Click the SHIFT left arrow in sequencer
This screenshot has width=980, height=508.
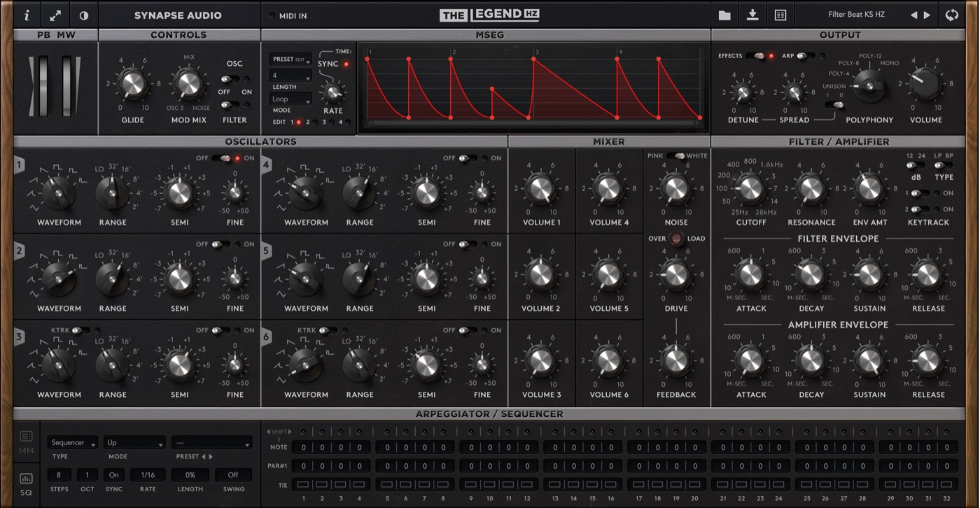[267, 432]
